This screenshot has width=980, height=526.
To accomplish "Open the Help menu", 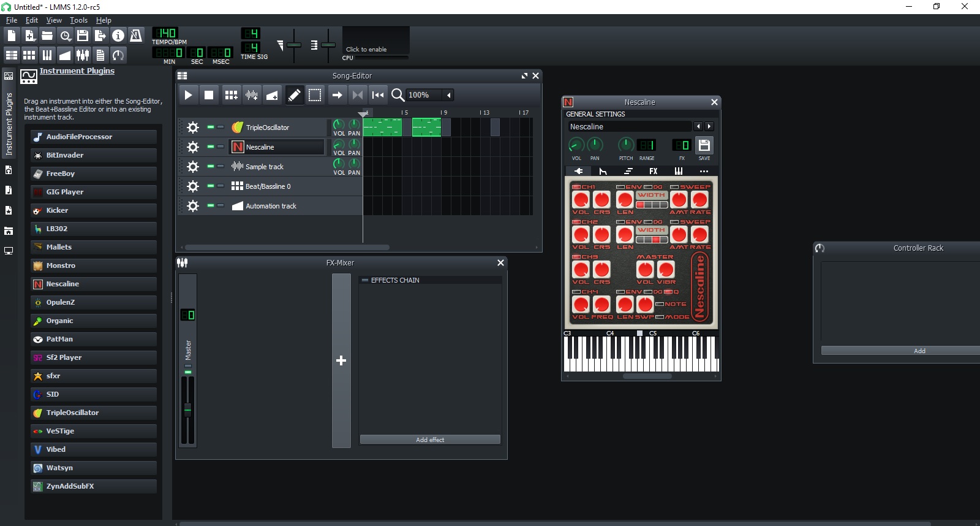I will [x=104, y=20].
